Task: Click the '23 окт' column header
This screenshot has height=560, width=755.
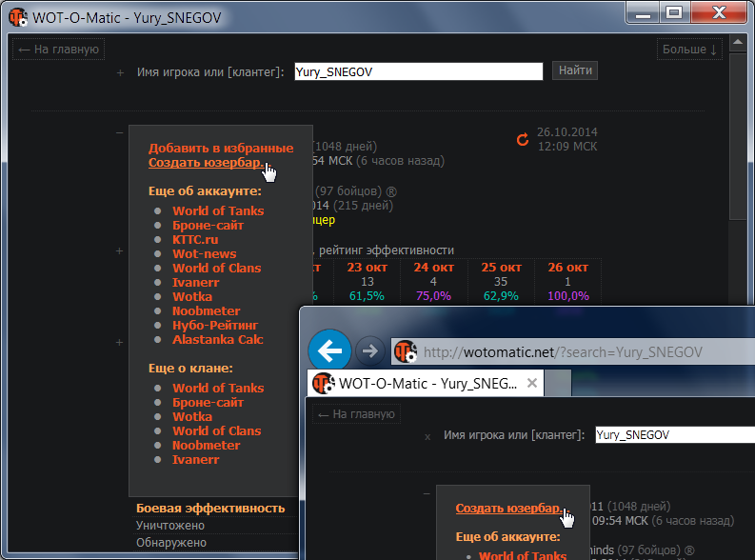Action: 367,268
